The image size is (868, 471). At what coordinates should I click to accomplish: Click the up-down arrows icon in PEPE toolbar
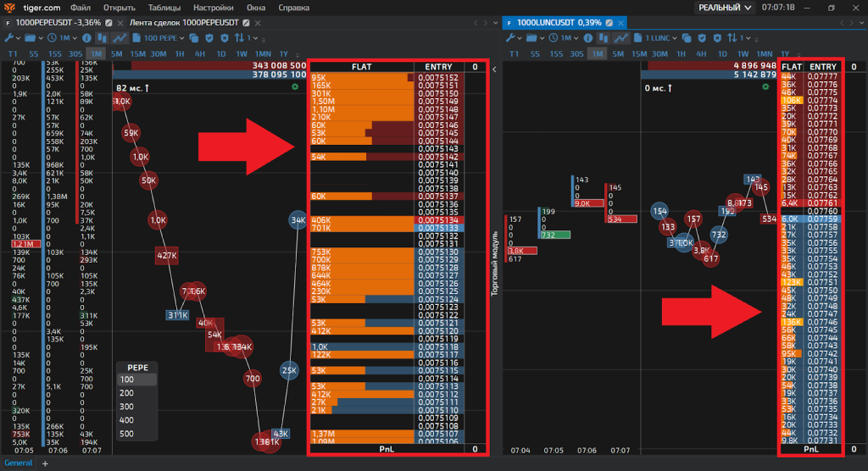[x=239, y=38]
